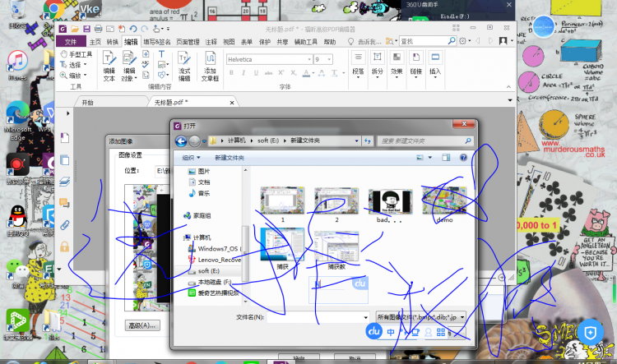Viewport: 617px width, 364px height.
Task: Open the font color A dropdown arrow
Action: point(313,73)
